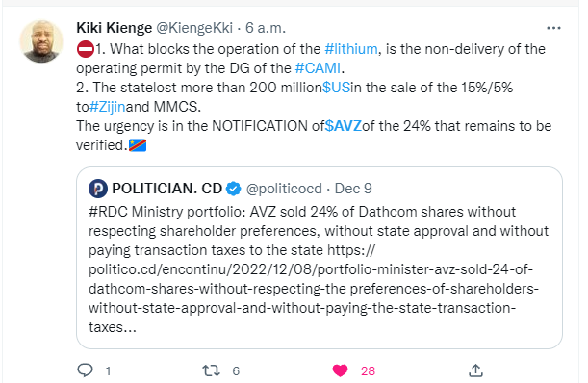
Task: Unlike the tweet via heart icon
Action: [340, 370]
